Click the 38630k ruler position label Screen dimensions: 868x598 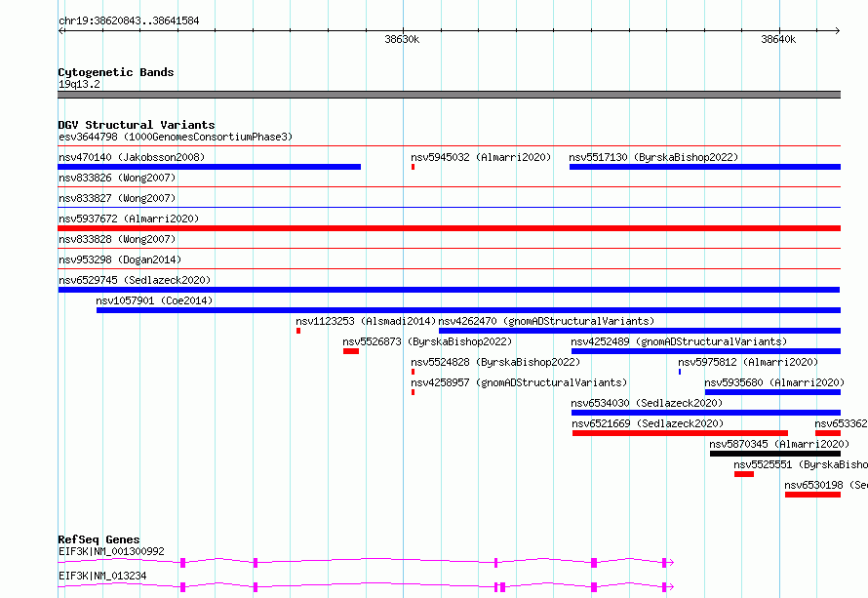(x=402, y=39)
